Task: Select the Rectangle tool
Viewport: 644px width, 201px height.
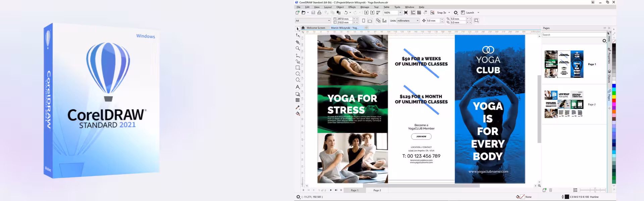Action: [298, 68]
